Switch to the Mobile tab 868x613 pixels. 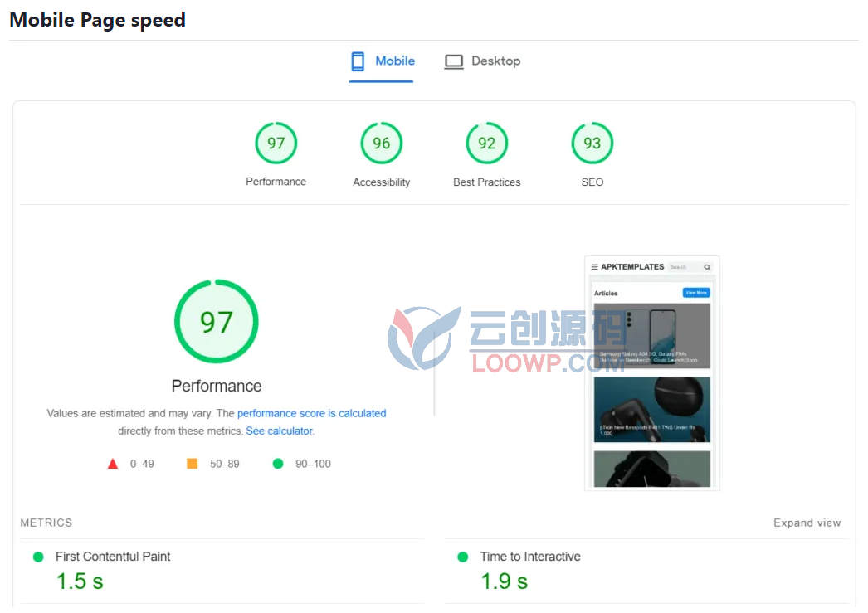click(382, 61)
